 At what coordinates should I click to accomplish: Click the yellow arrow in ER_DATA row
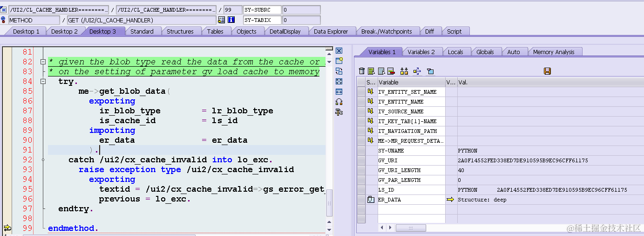[450, 199]
